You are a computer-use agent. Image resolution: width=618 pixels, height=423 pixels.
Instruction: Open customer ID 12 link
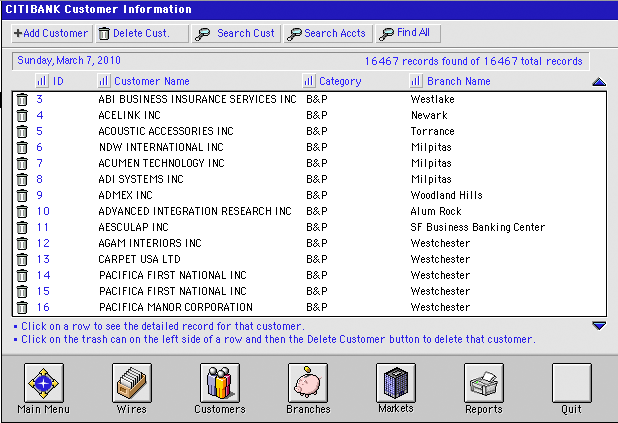[43, 243]
